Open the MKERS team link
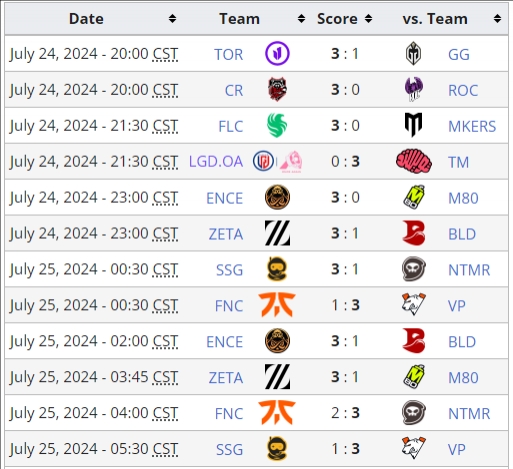Image resolution: width=513 pixels, height=469 pixels. (472, 126)
